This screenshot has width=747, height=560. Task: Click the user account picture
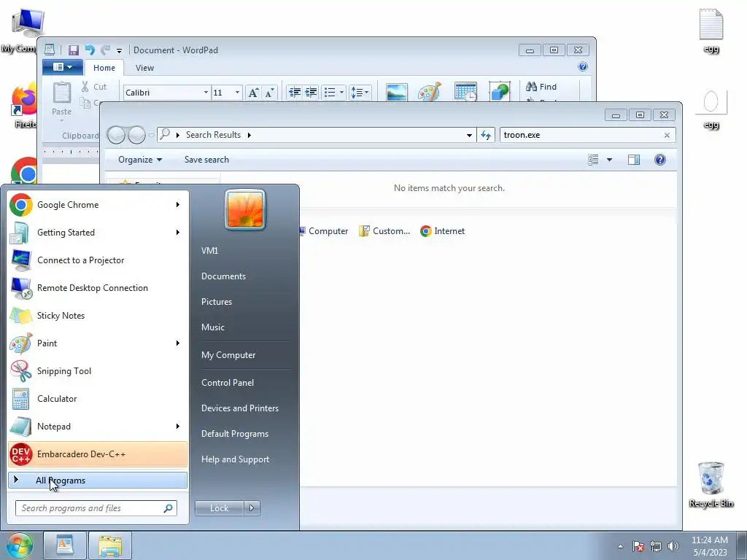click(245, 209)
